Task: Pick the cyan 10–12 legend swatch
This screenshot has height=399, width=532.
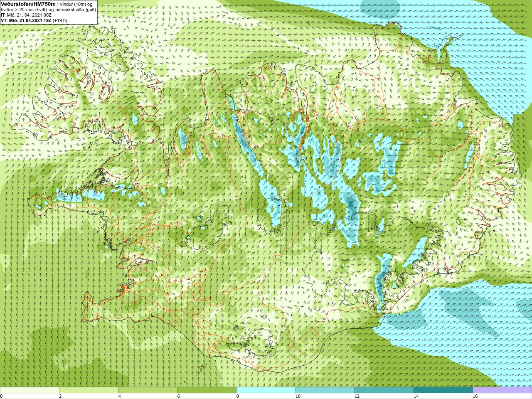Action: click(x=325, y=390)
